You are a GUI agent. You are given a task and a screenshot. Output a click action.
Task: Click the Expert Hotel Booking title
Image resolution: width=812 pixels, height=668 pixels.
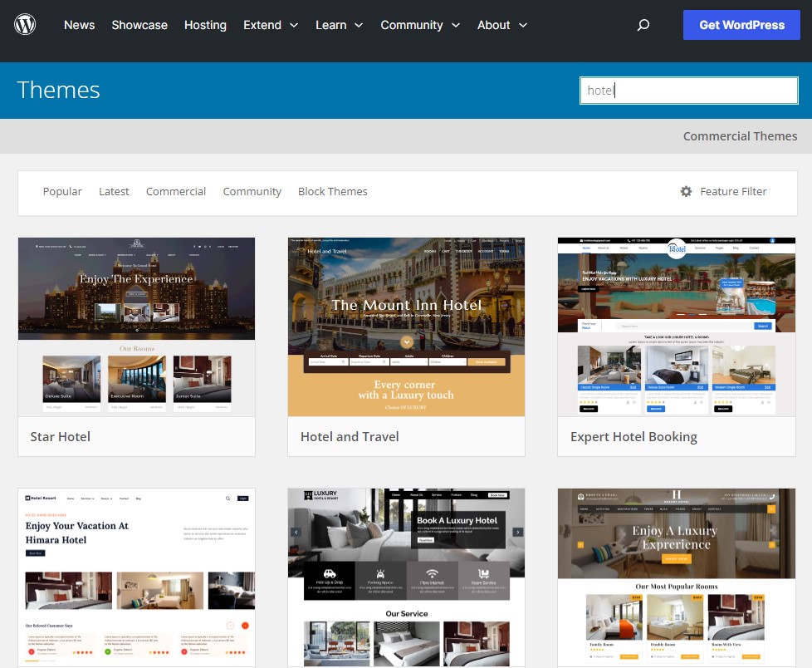click(633, 437)
